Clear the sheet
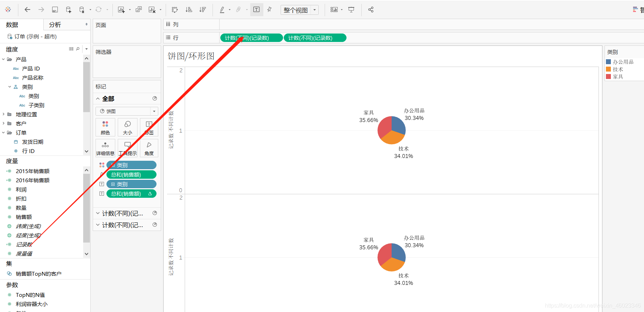Screen dimensions: 644x312 coord(152,10)
